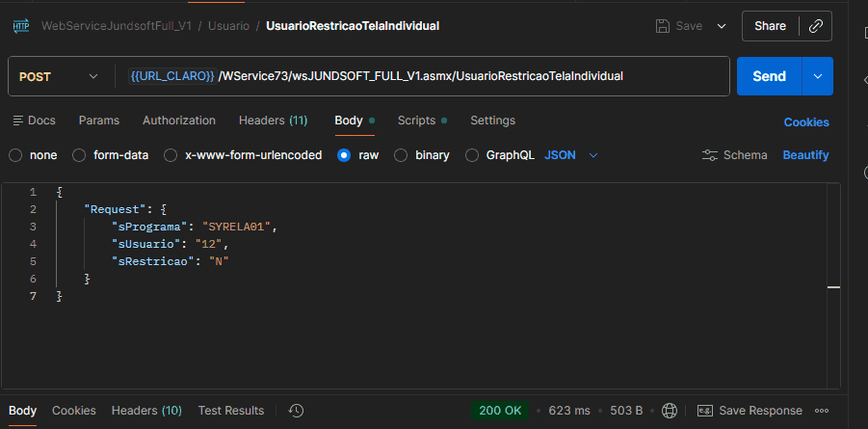Open response history clock icon
This screenshot has width=868, height=429.
click(296, 411)
